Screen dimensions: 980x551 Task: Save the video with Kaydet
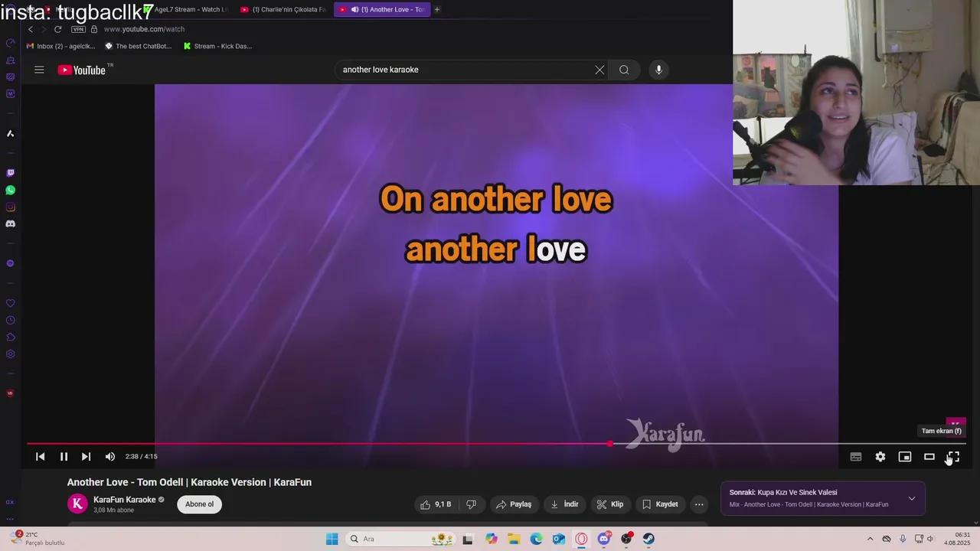pyautogui.click(x=660, y=504)
